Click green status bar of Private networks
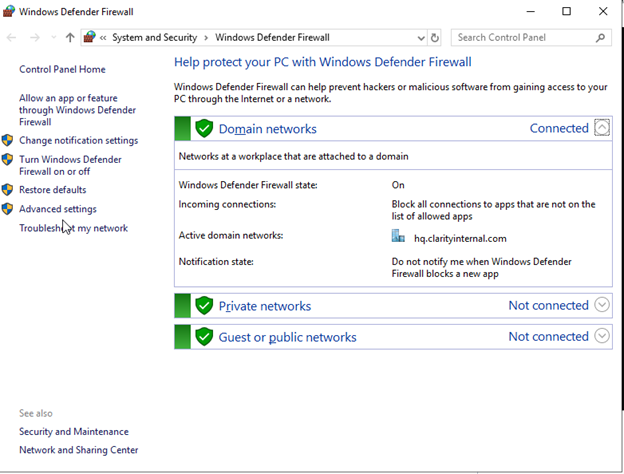Screen dimensions: 624x474 coord(183,306)
